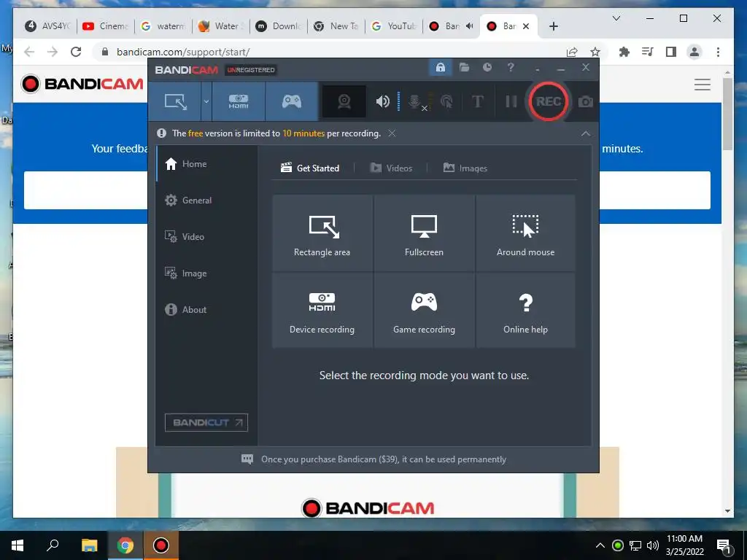Go back in Chrome
747x560 pixels.
tap(29, 52)
